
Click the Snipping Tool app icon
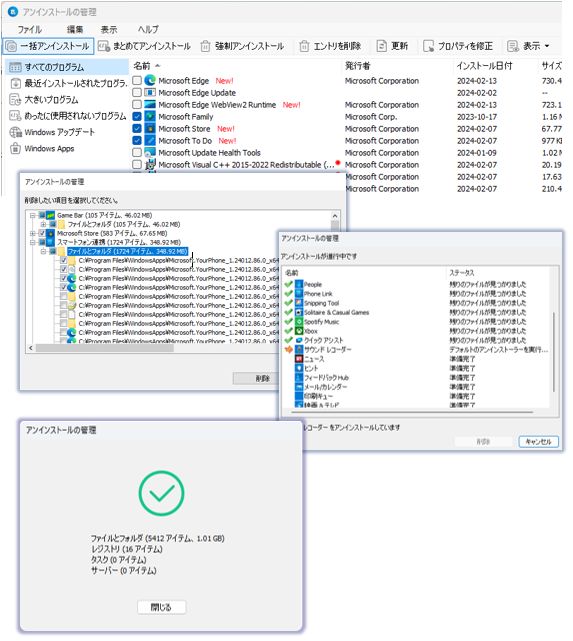point(299,303)
